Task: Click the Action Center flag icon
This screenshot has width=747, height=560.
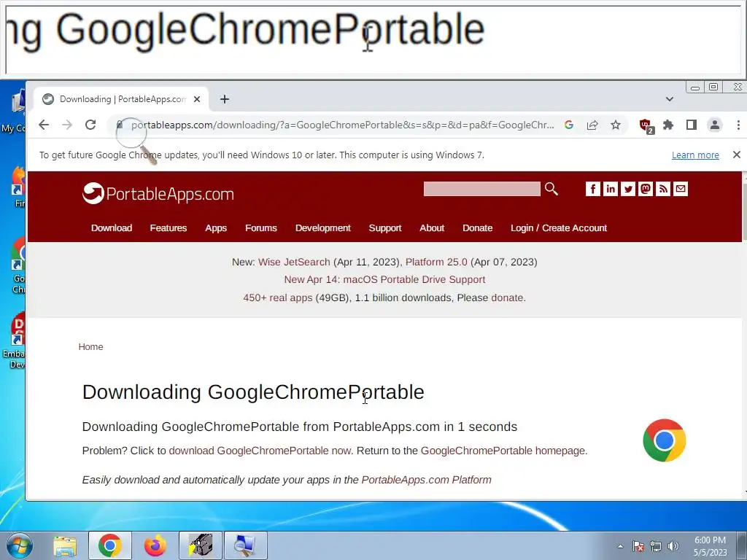Action: coord(638,546)
